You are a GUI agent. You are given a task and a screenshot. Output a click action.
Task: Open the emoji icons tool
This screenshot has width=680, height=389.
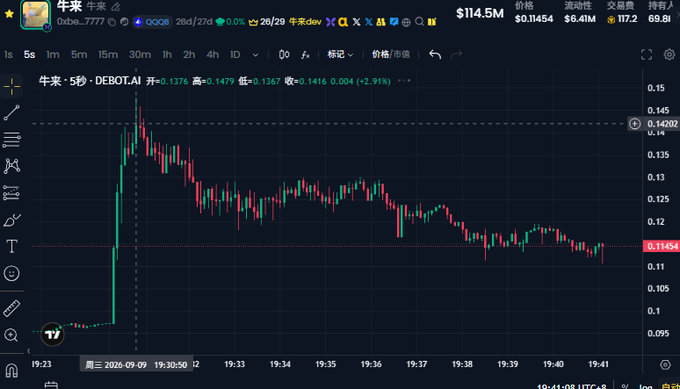point(12,273)
